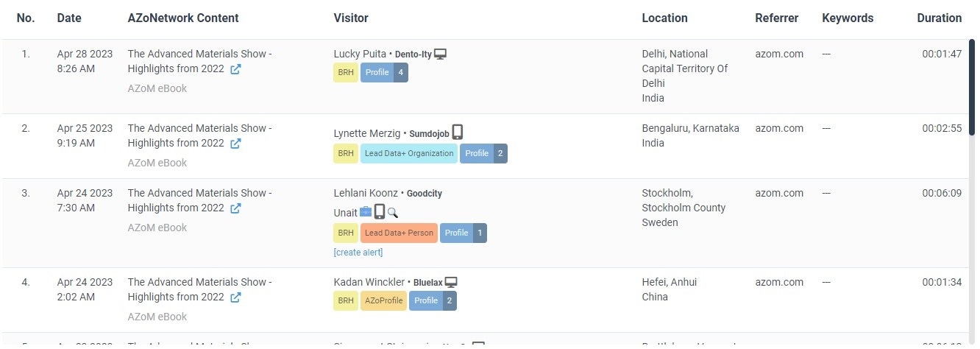980x349 pixels.
Task: Click briefcase icon next to Unait
Action: (366, 212)
